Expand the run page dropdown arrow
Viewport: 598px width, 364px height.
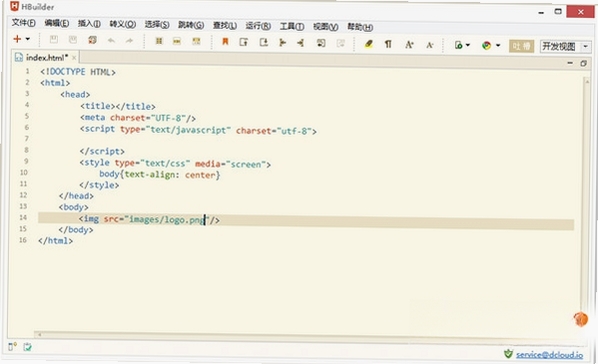[x=468, y=45]
